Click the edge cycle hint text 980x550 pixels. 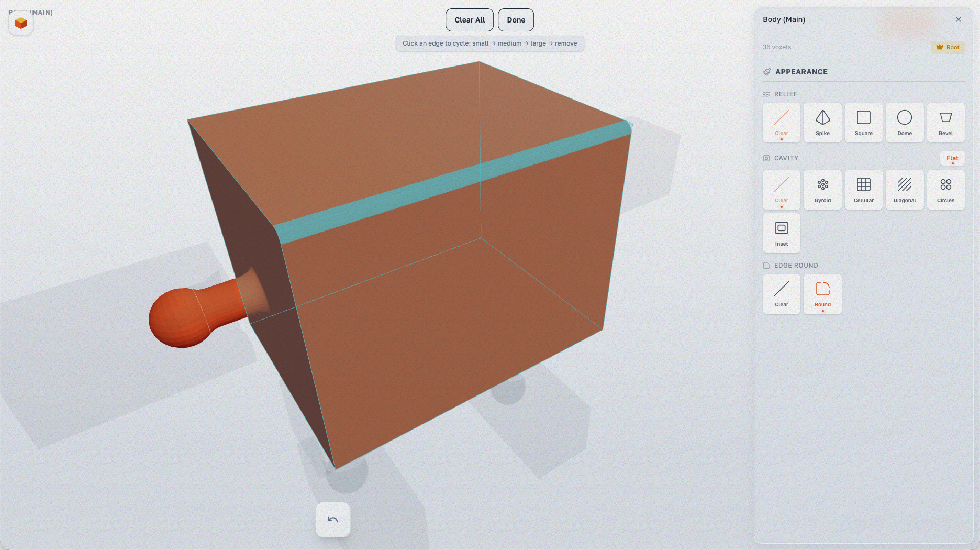tap(489, 43)
